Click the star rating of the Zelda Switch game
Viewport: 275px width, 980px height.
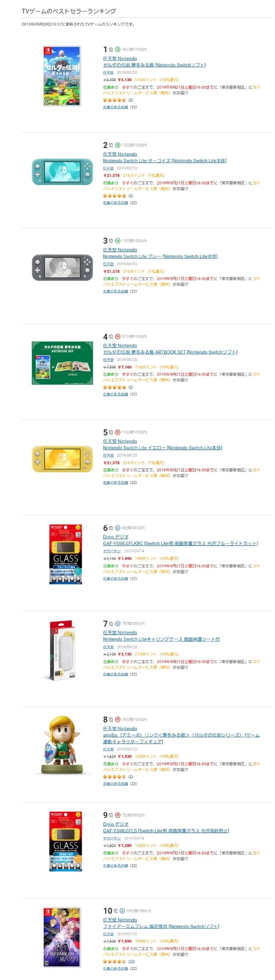coord(114,100)
